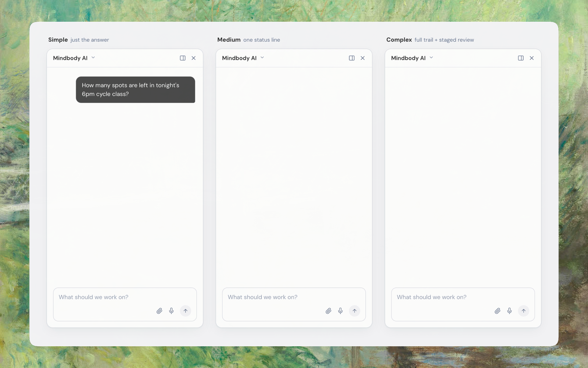Start voice input in the Medium panel

pyautogui.click(x=340, y=311)
